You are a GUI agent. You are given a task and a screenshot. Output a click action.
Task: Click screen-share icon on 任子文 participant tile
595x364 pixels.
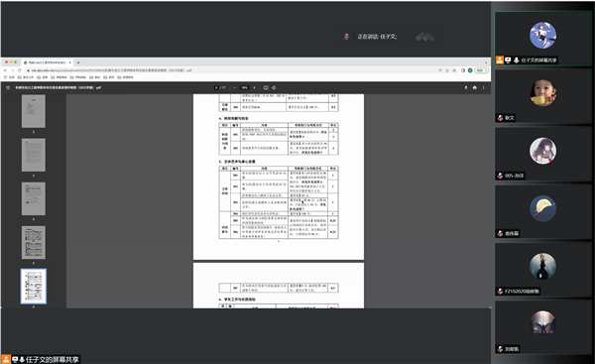point(508,60)
